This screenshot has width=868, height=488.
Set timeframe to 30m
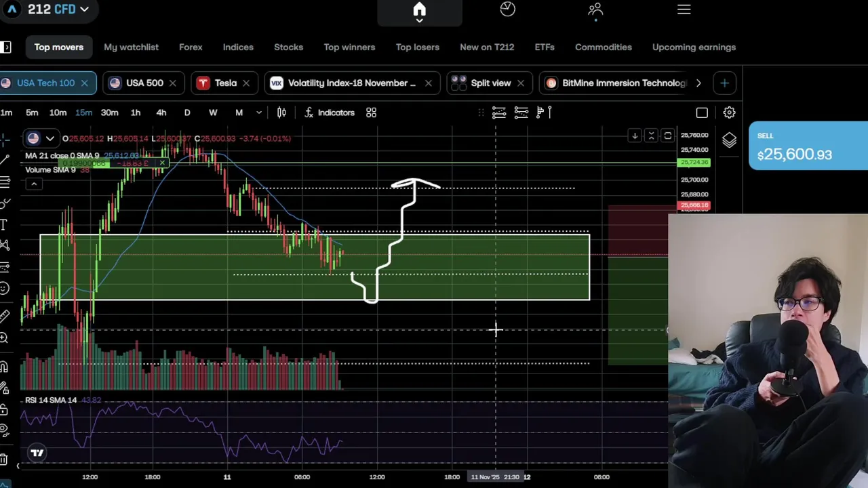[x=109, y=113]
